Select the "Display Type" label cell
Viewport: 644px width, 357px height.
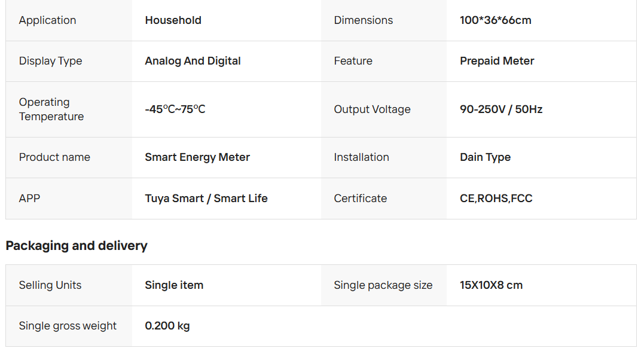50,61
